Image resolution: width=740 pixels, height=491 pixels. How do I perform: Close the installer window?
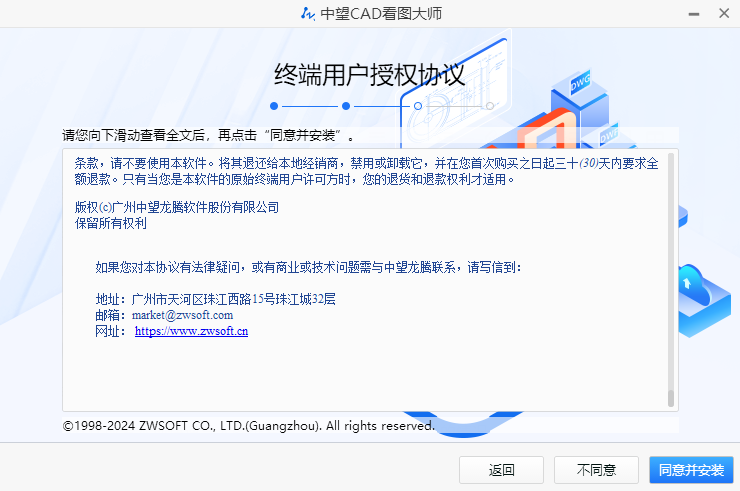click(724, 13)
